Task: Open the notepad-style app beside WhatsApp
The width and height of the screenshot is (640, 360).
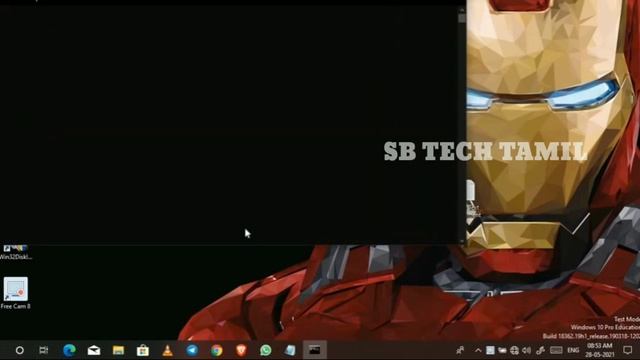Action: click(290, 350)
